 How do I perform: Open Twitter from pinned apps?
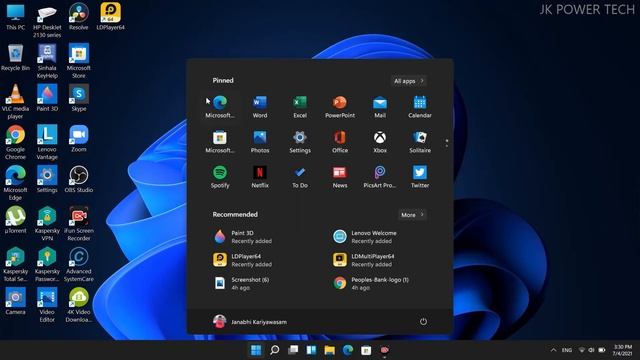[420, 177]
